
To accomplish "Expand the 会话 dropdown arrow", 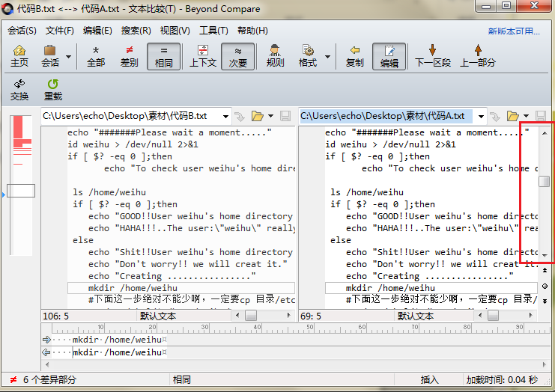I will coord(69,56).
